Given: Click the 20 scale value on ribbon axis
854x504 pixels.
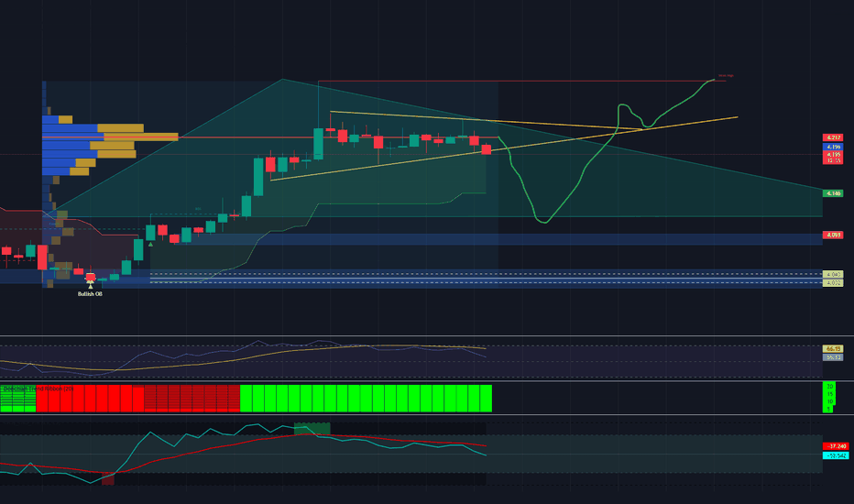Looking at the screenshot, I should point(829,387).
